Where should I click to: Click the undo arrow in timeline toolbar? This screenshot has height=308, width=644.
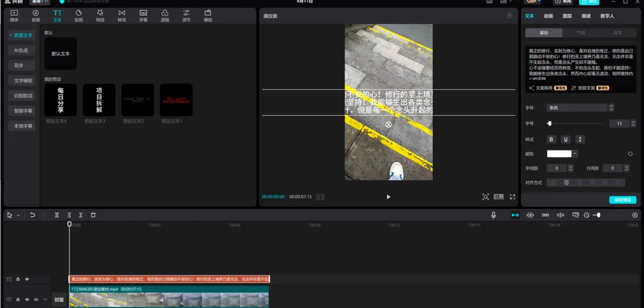[x=33, y=215]
